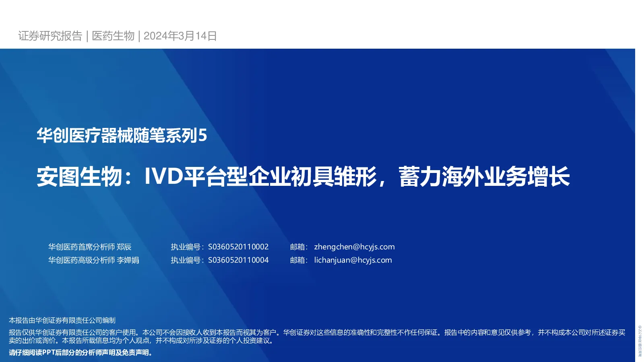644x362 pixels.
Task: Open email lichanjuan@hcyjs.com
Action: [x=353, y=260]
